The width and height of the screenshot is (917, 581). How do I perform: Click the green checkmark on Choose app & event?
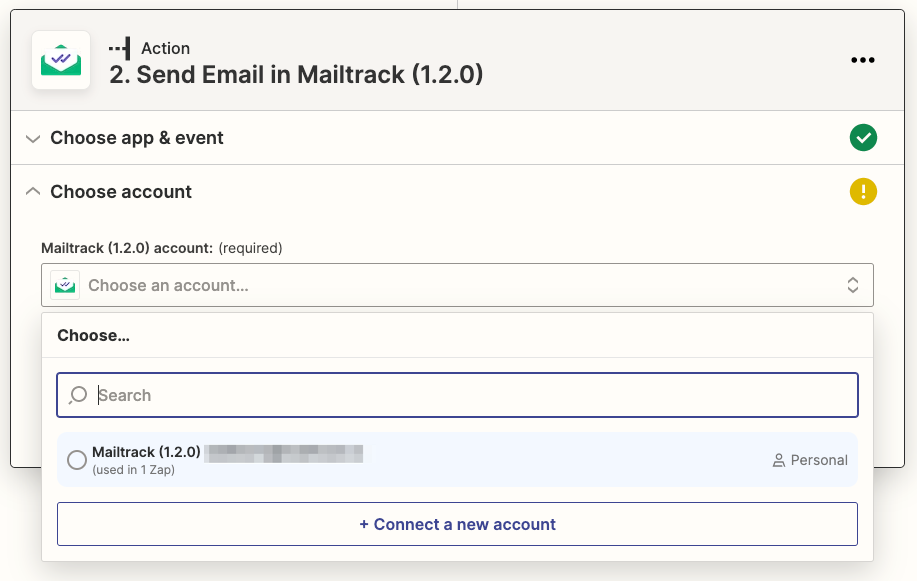863,137
